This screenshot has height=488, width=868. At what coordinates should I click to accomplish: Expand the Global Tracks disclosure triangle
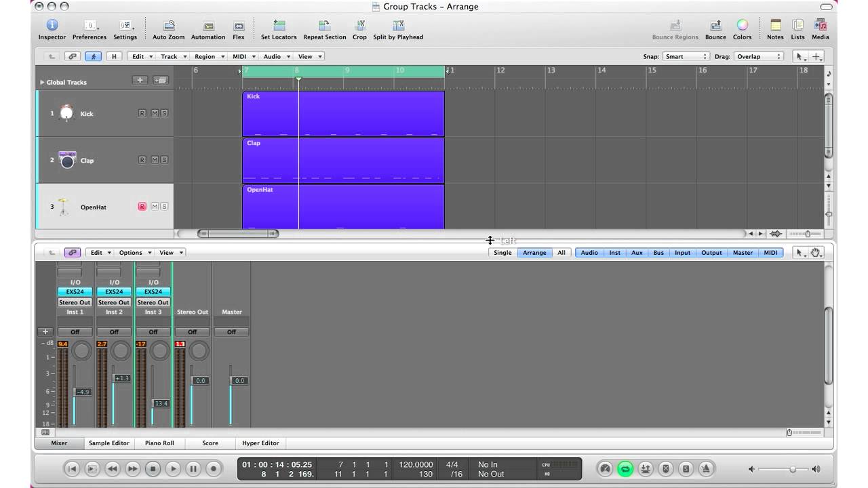(x=42, y=82)
